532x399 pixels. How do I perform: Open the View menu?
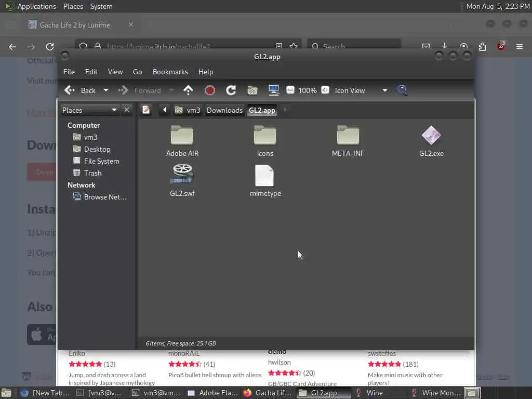click(115, 72)
